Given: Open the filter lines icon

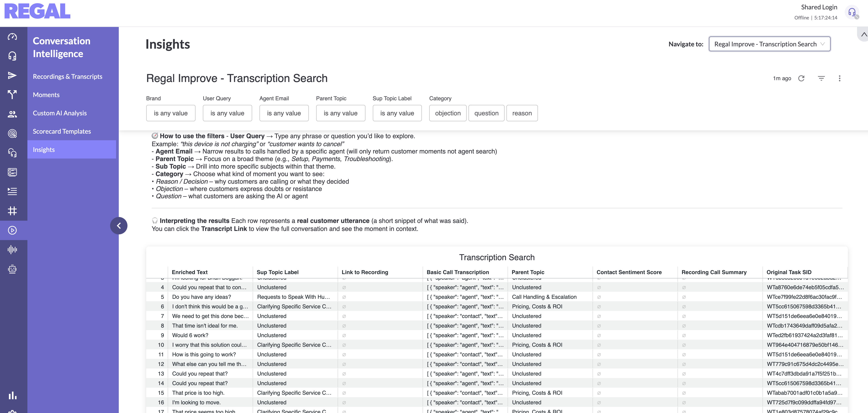Looking at the screenshot, I should click(821, 79).
